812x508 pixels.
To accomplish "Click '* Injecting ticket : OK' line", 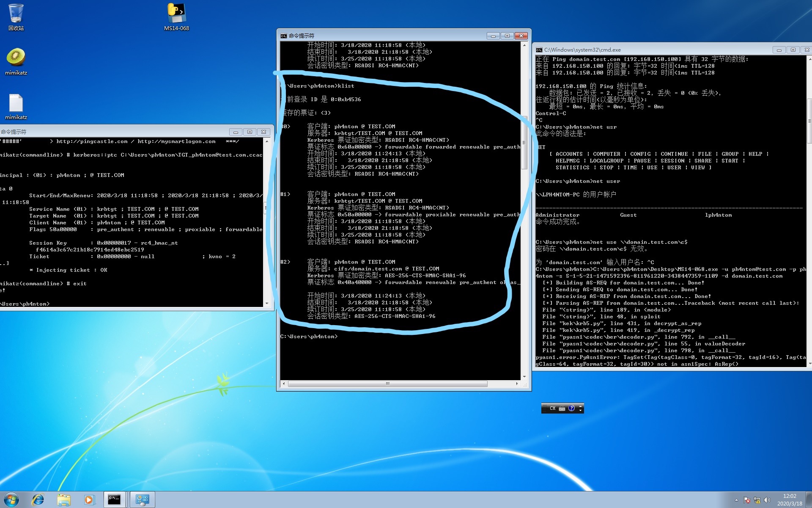I will (x=68, y=270).
